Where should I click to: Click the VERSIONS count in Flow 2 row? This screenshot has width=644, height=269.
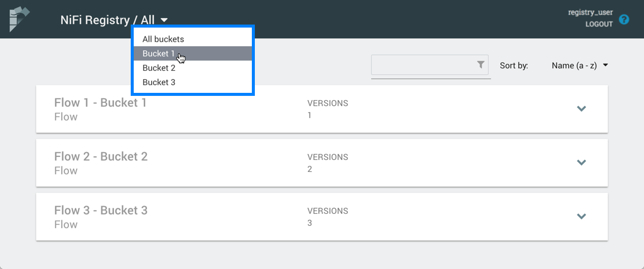click(x=310, y=169)
